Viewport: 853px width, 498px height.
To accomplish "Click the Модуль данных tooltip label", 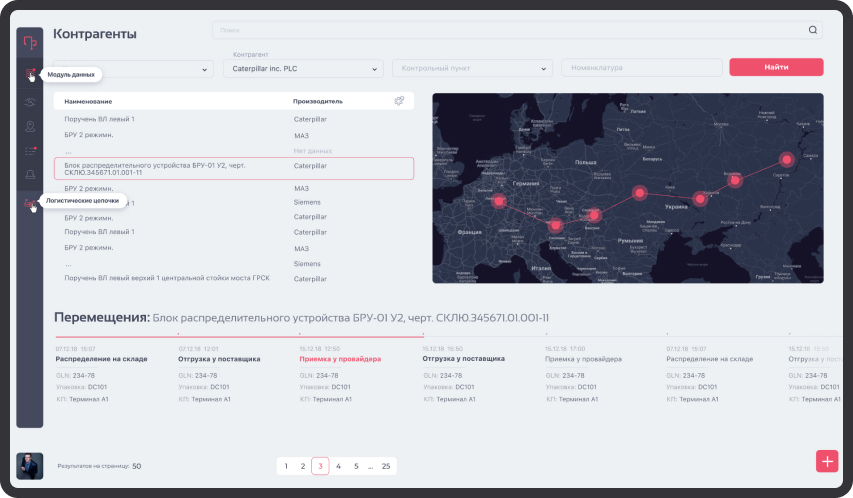I will tap(71, 75).
